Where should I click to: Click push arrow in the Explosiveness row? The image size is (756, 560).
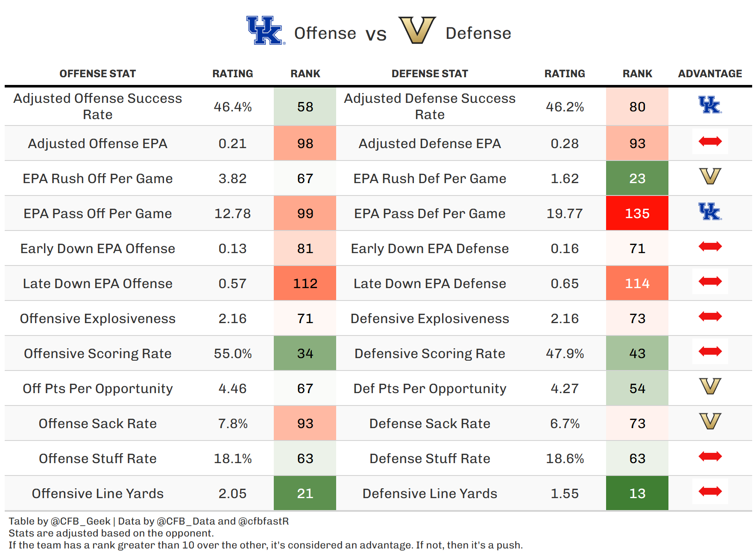[x=710, y=316]
